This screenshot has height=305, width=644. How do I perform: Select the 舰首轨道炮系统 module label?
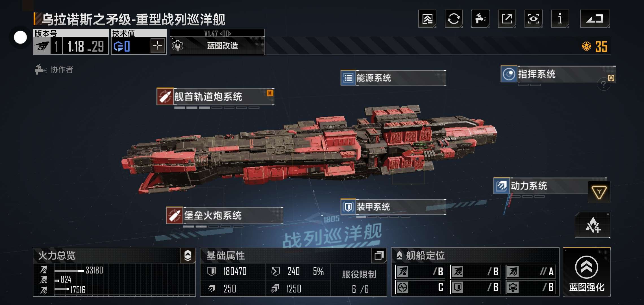tap(215, 97)
